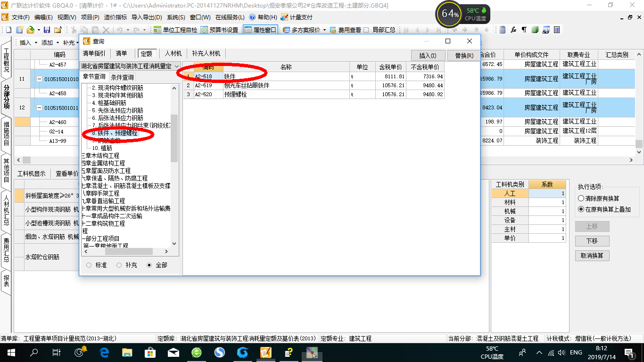Open Microsoft Store on taskbar
The image size is (644, 362).
pyautogui.click(x=150, y=353)
